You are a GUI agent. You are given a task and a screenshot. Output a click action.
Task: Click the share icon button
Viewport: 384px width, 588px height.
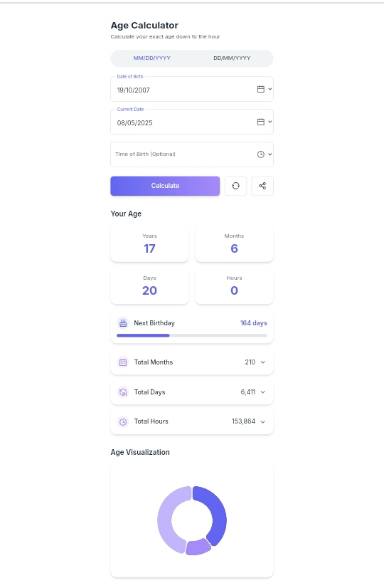[x=262, y=186]
